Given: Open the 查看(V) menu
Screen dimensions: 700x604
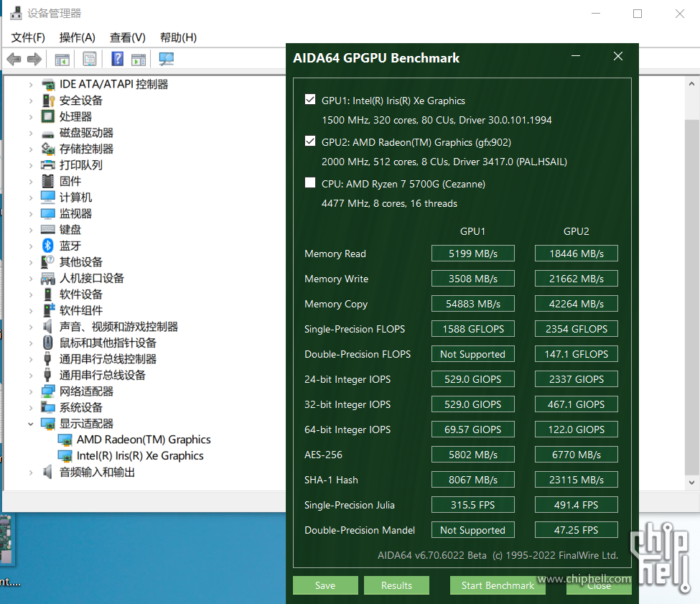Looking at the screenshot, I should point(127,37).
